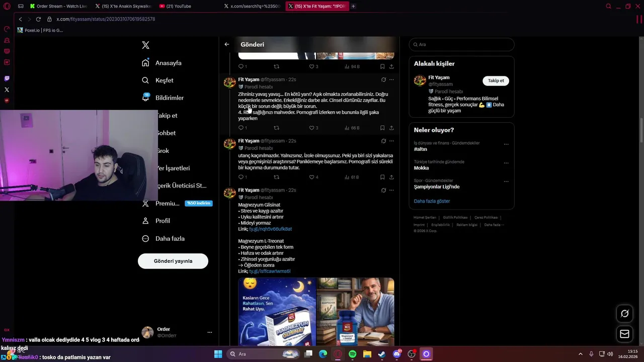Like the 'Zihniniz yavaş yavaş' post
The width and height of the screenshot is (644, 362).
313,128
